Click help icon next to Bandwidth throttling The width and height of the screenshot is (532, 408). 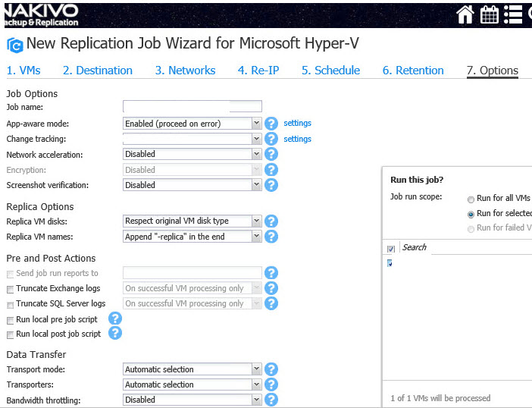point(271,400)
